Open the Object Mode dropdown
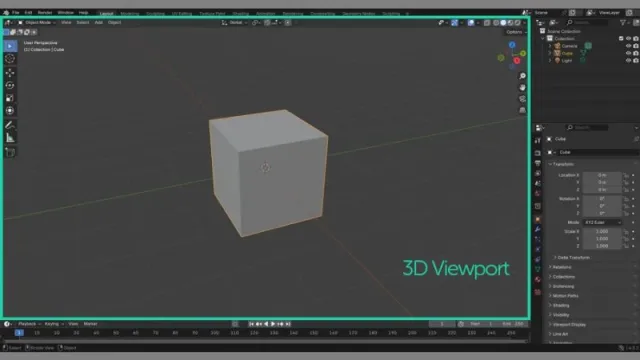Image resolution: width=640 pixels, height=360 pixels. click(x=37, y=22)
